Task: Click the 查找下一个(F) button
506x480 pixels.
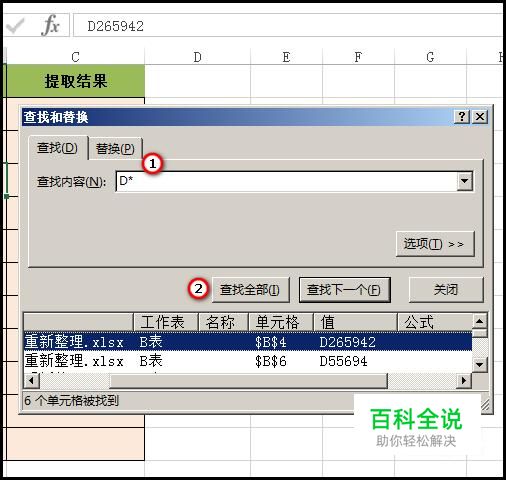Action: (344, 290)
